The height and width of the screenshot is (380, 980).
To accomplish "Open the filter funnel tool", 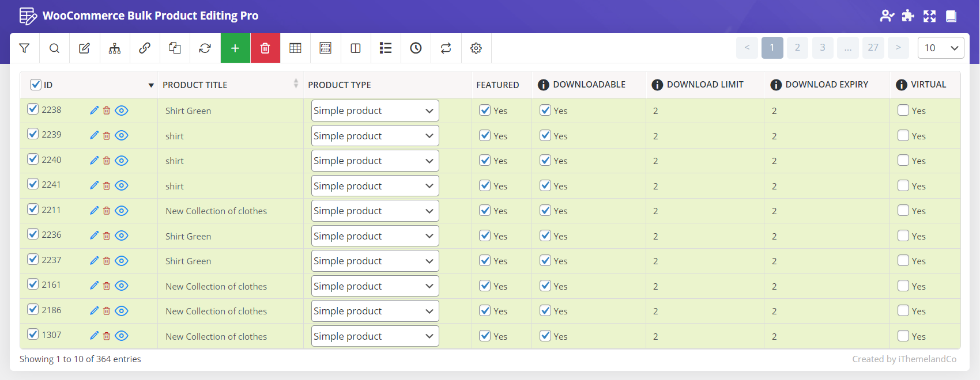I will tap(24, 48).
